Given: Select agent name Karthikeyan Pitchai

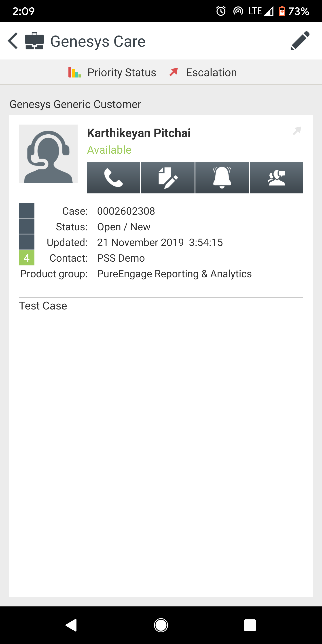Looking at the screenshot, I should (x=139, y=133).
